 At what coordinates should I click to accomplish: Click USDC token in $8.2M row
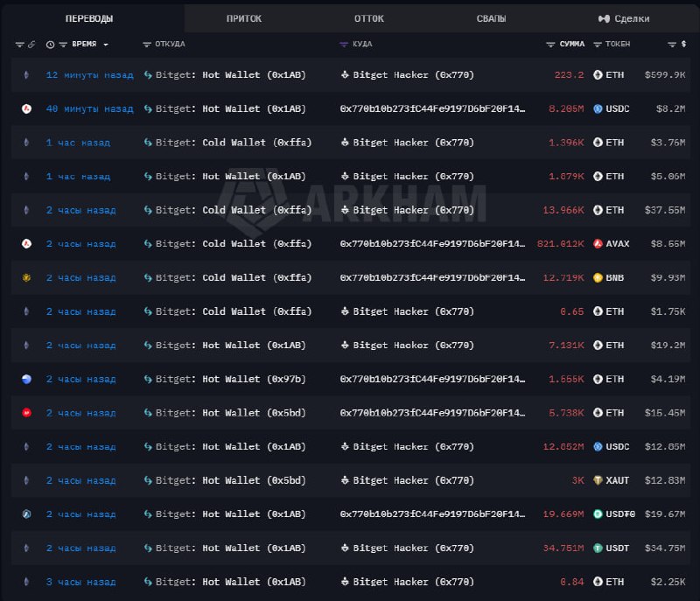click(611, 108)
